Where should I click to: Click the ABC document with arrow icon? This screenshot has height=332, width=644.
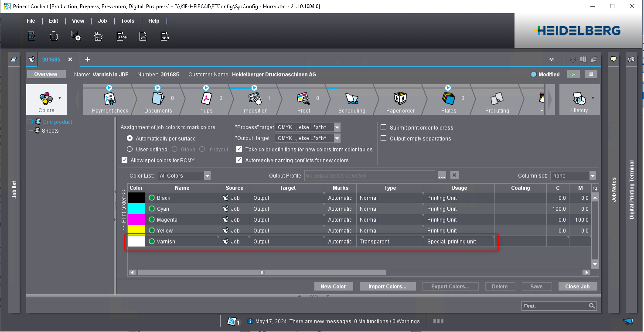122,36
